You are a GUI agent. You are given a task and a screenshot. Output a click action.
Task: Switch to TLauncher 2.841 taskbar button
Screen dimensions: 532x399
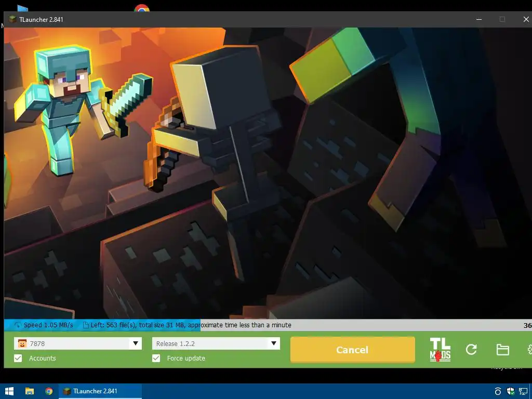click(x=100, y=391)
